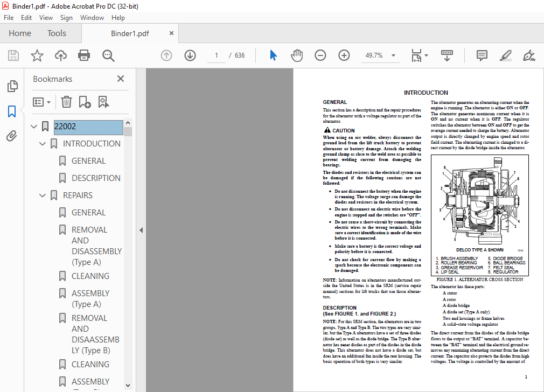Viewport: 544px width, 392px height.
Task: Open the Window menu
Action: click(92, 18)
